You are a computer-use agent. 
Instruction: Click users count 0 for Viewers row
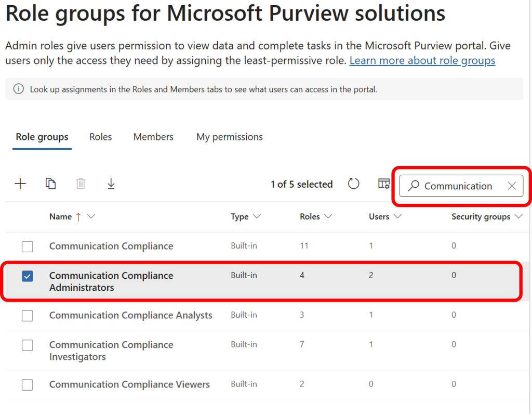click(371, 384)
